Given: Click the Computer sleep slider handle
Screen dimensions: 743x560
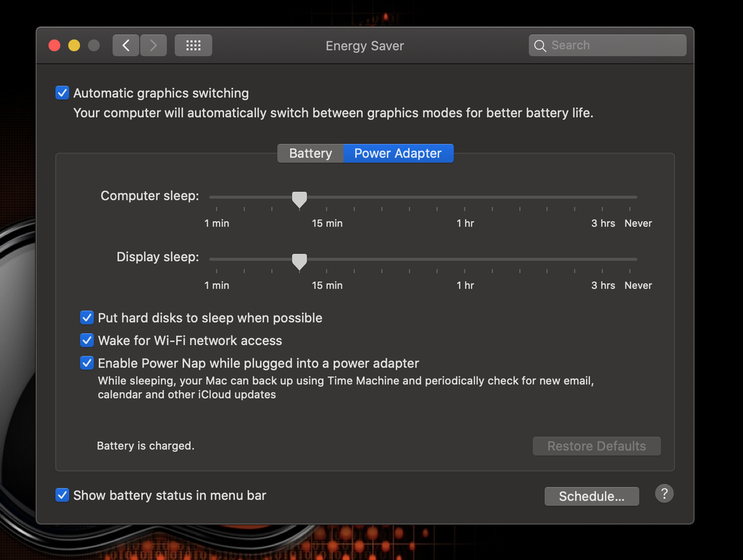Looking at the screenshot, I should point(300,199).
